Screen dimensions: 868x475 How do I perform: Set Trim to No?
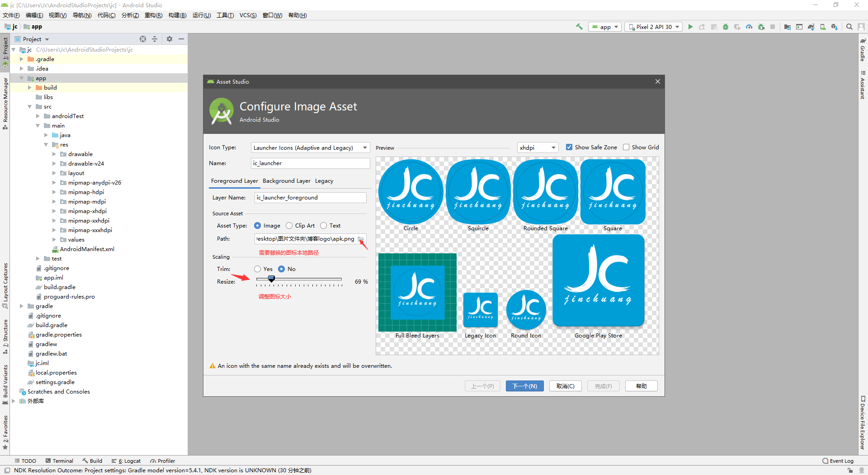coord(281,269)
